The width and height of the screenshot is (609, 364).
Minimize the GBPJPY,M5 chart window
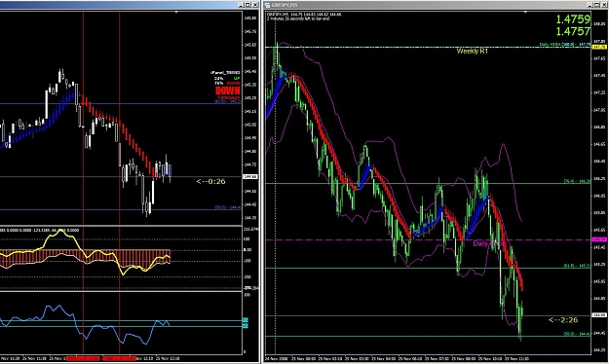point(590,5)
